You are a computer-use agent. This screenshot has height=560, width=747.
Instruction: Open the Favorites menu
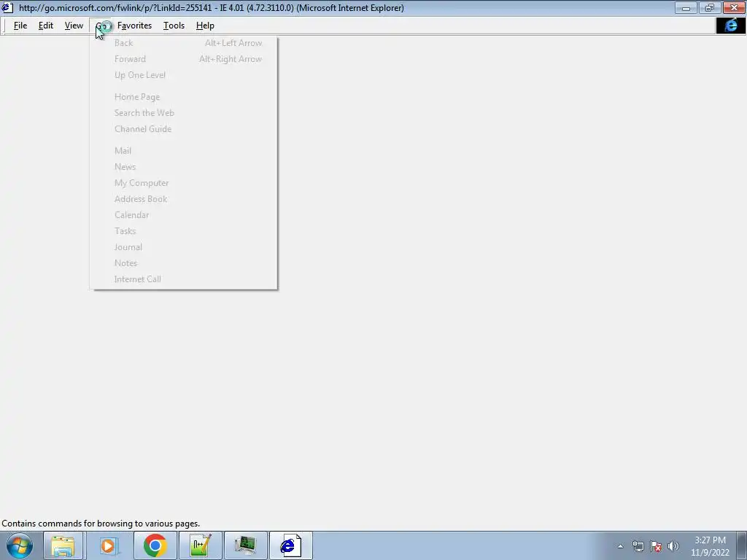click(x=134, y=26)
